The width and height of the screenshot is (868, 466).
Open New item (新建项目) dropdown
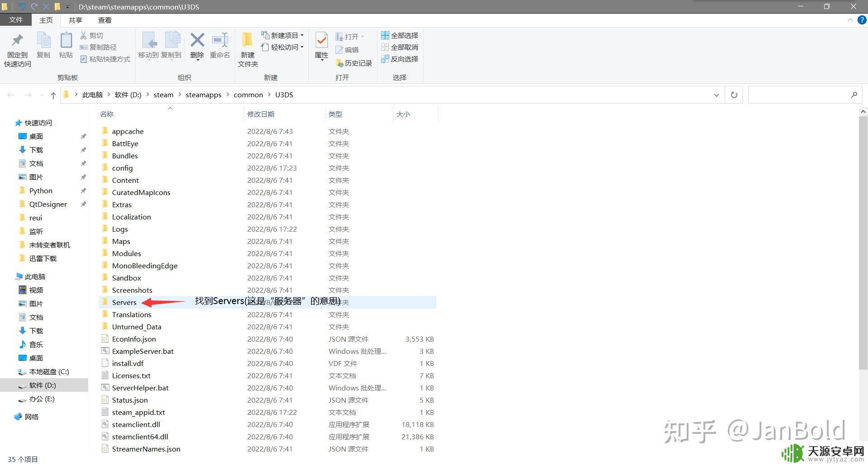[283, 35]
